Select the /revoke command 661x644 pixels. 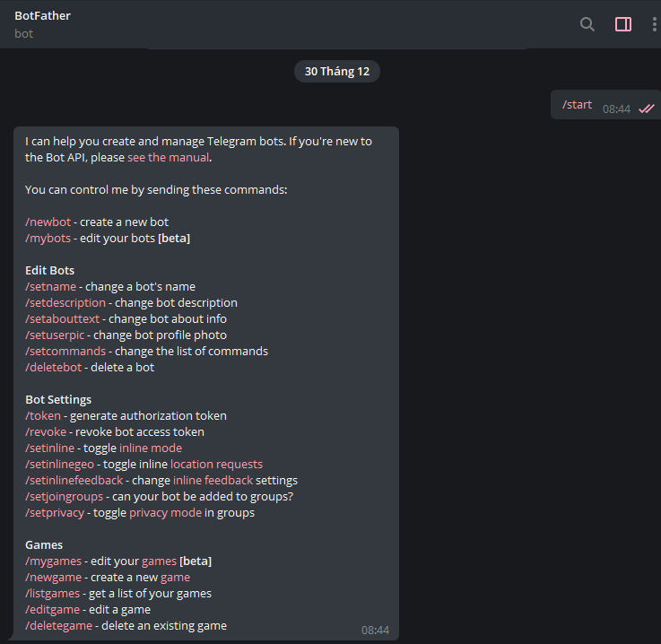[x=46, y=431]
